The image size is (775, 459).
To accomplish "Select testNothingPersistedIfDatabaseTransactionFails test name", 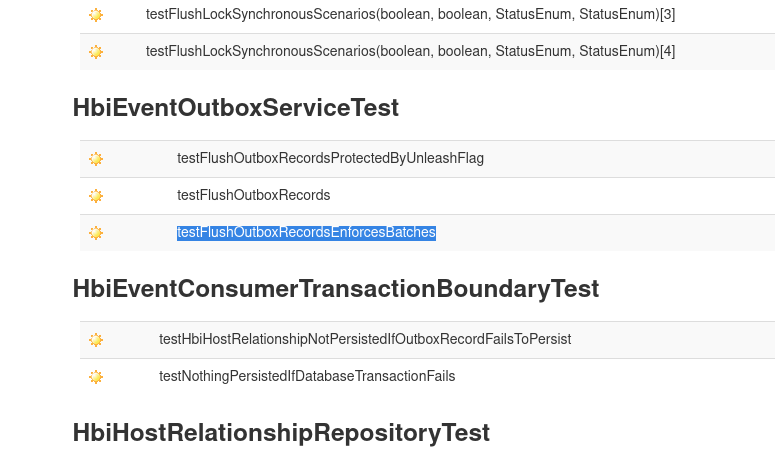I will [307, 376].
